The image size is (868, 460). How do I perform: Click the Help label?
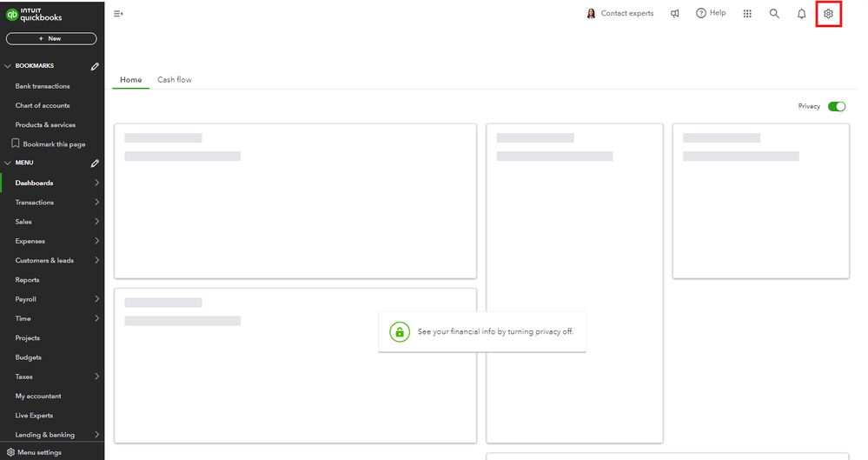[718, 13]
